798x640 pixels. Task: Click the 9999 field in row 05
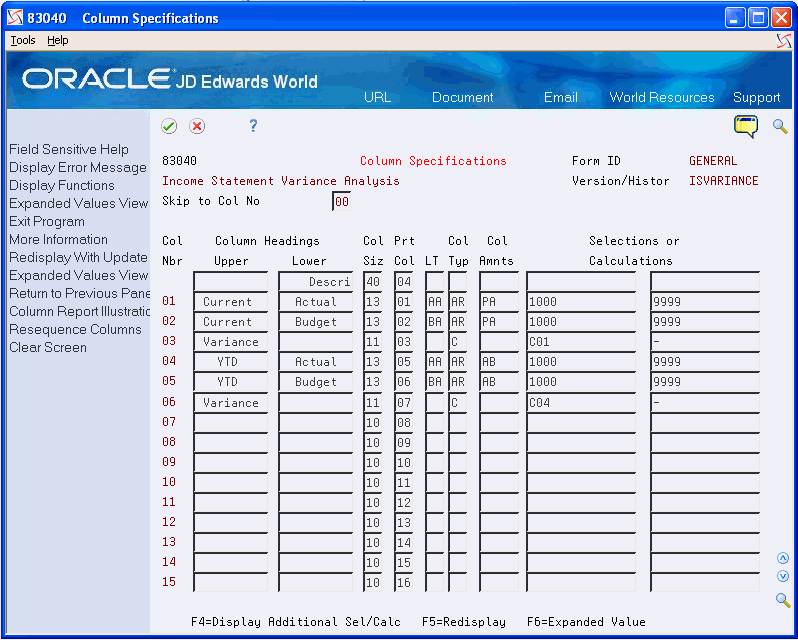(x=705, y=382)
